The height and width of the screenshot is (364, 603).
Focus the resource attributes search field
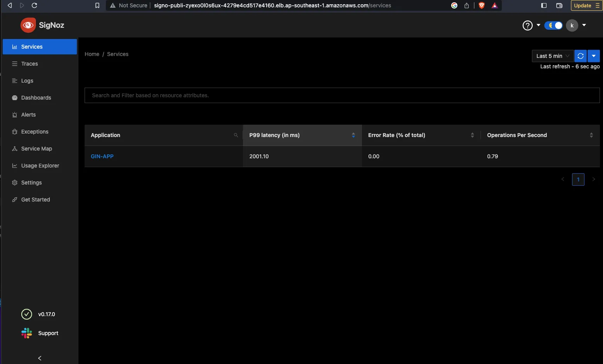pos(342,95)
